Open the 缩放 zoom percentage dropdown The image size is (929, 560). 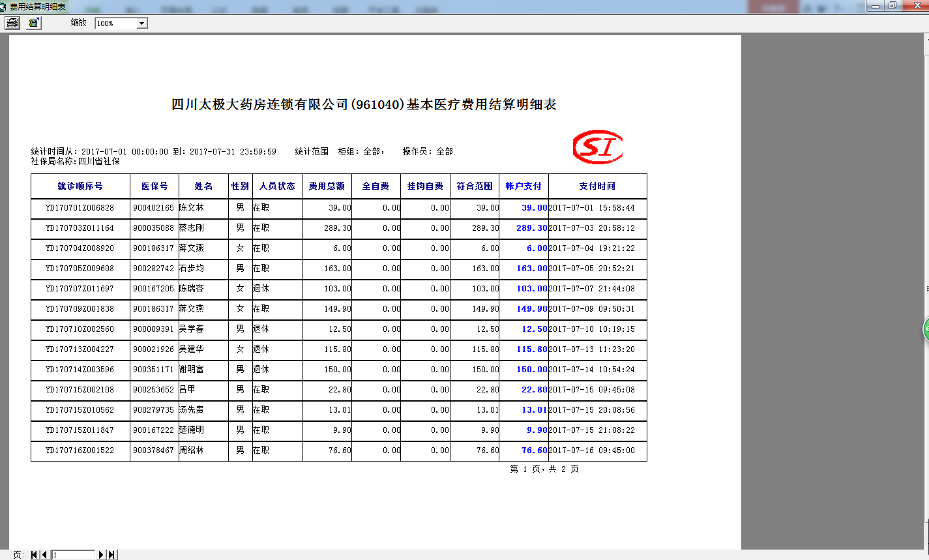142,23
